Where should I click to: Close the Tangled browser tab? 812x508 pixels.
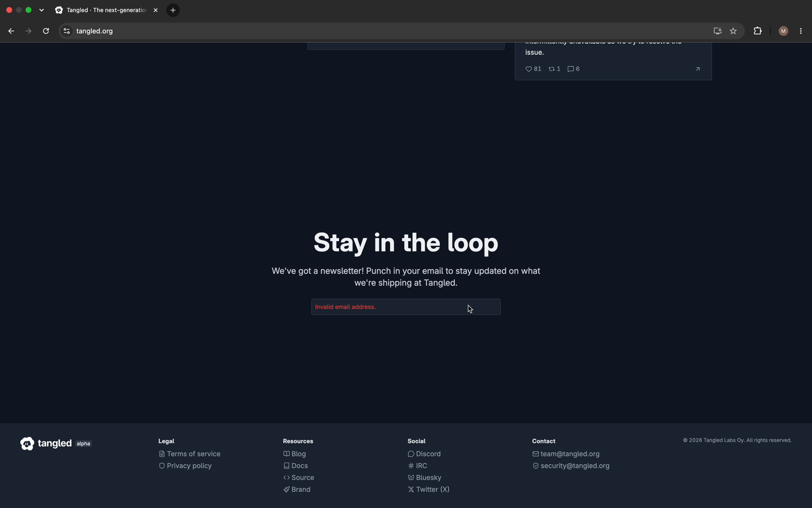[x=156, y=10]
